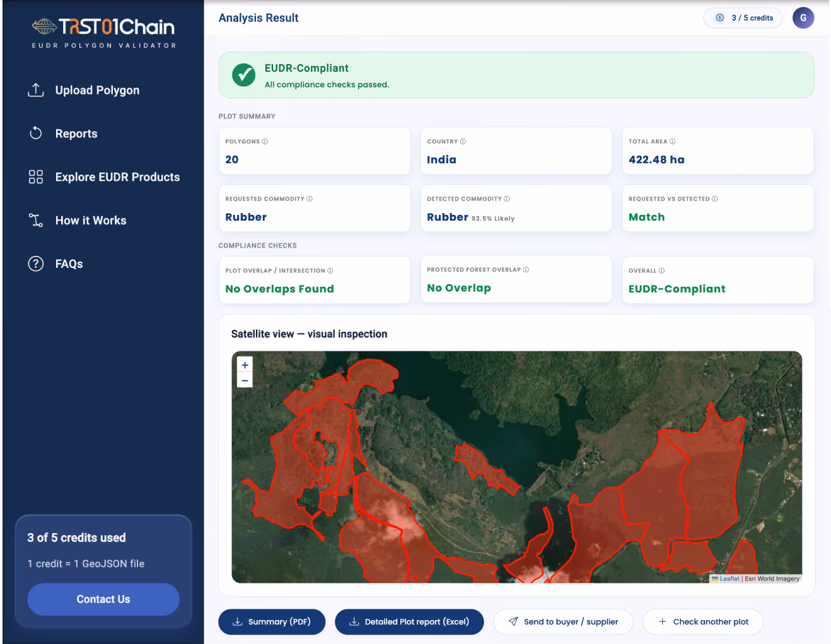Screen dimensions: 831x644
Task: Open the Leaflet attribution link
Action: 729,578
